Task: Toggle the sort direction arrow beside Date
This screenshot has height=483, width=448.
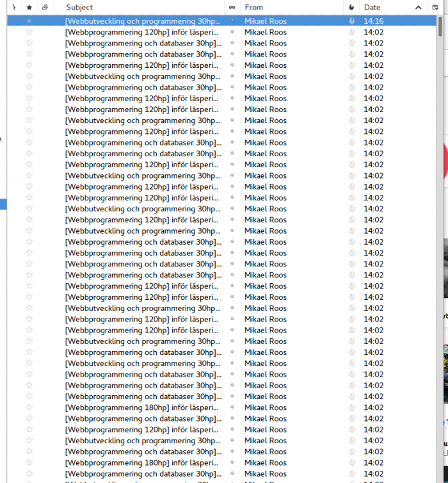Action: (419, 8)
